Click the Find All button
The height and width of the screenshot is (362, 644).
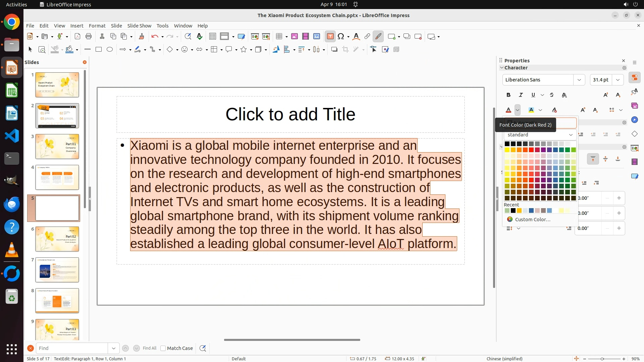click(x=149, y=348)
